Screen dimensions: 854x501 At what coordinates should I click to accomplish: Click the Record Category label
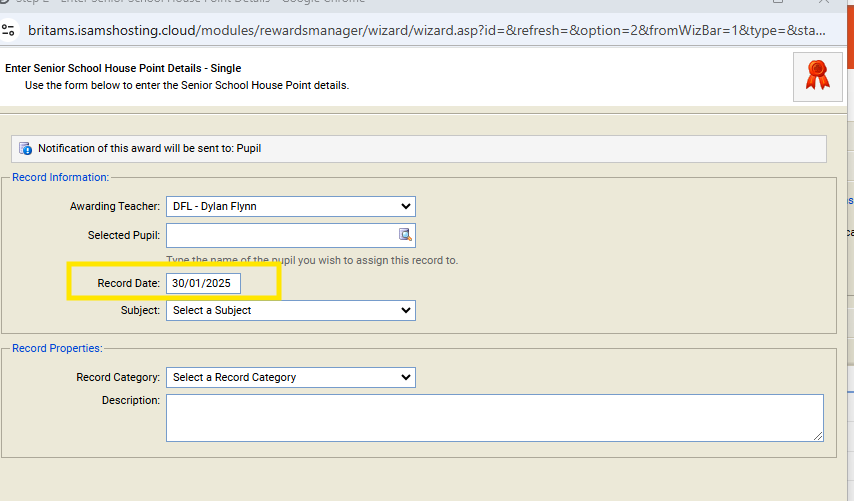click(x=117, y=377)
